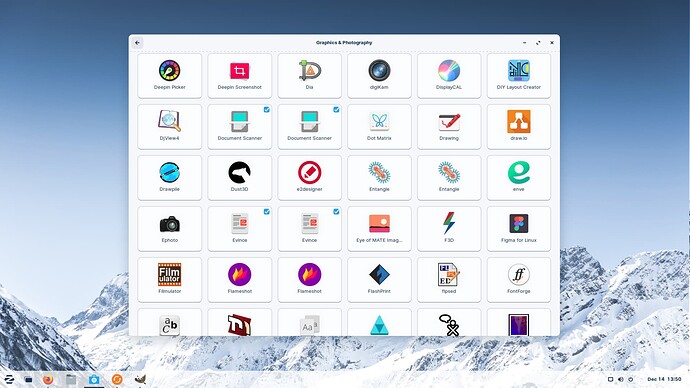Choose the Dust3D app icon
690x388 pixels.
239,172
